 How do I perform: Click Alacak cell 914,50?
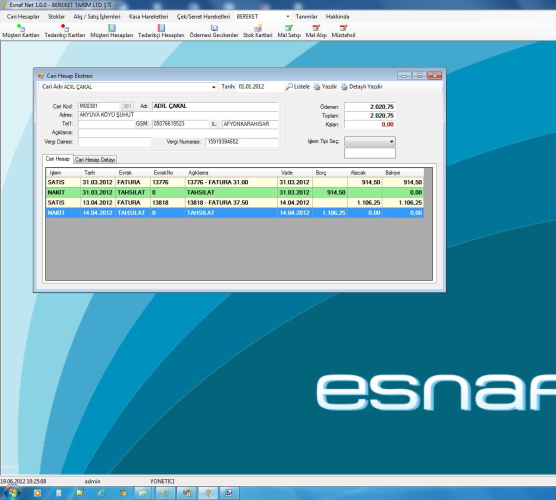point(365,182)
